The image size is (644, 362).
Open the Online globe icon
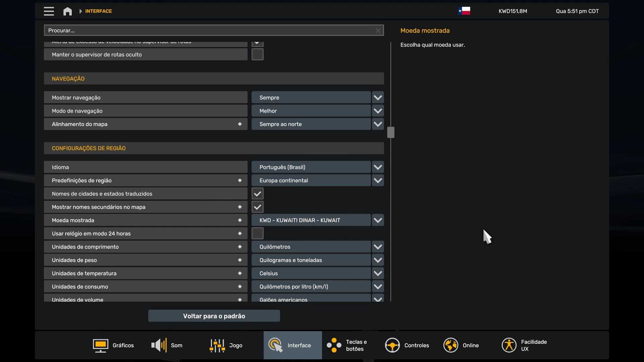coord(451,345)
